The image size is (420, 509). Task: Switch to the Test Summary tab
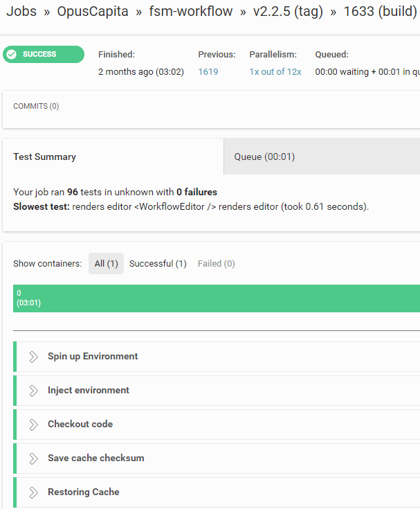pyautogui.click(x=45, y=157)
